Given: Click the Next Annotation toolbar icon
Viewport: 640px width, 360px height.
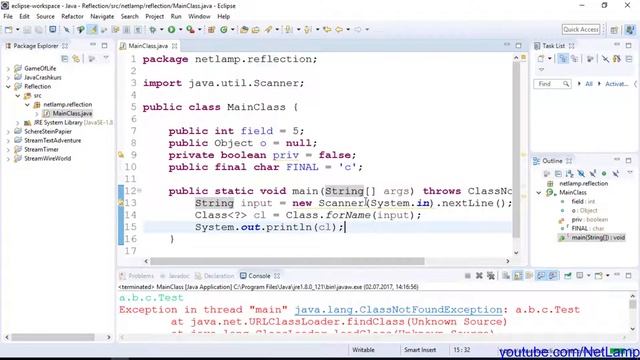Looking at the screenshot, I should tap(289, 29).
